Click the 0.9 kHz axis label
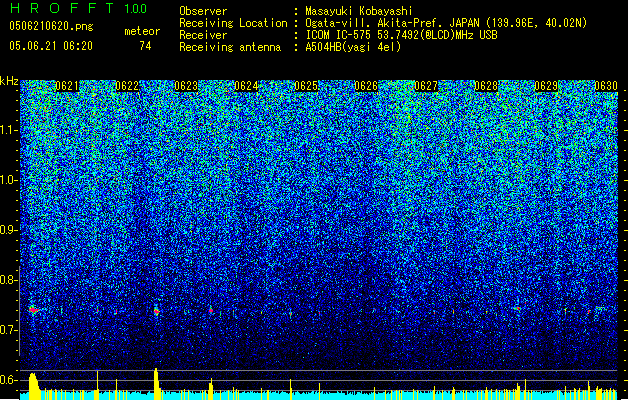Image resolution: width=629 pixels, height=400 pixels. coord(8,230)
